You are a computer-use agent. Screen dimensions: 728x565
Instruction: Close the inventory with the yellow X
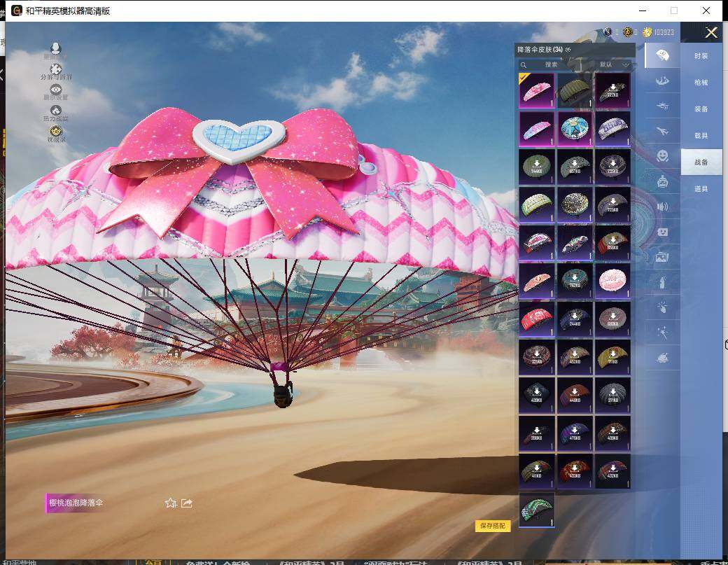coord(710,32)
